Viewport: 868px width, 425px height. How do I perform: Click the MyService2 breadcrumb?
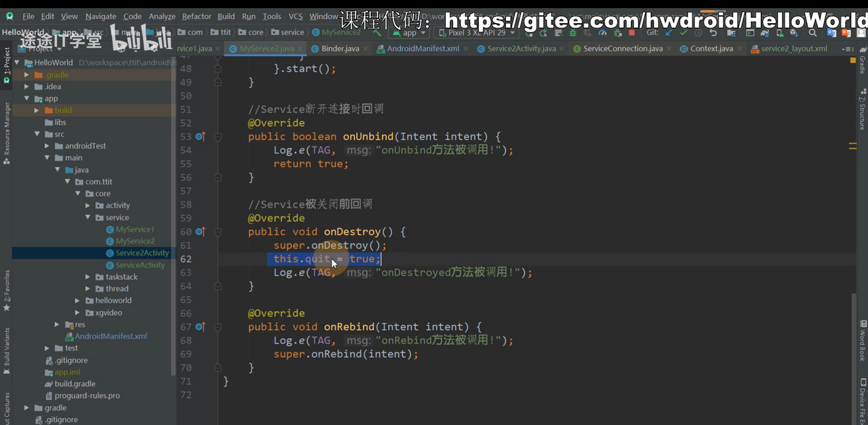(336, 32)
